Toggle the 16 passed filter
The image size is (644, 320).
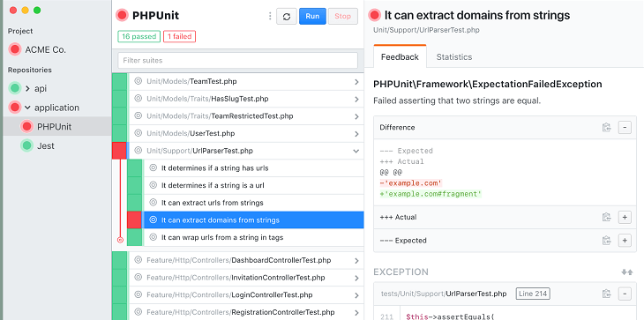tap(139, 36)
